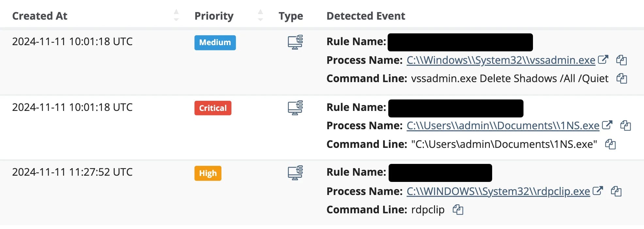Click external-link icon beside vssadmin.exe

603,60
